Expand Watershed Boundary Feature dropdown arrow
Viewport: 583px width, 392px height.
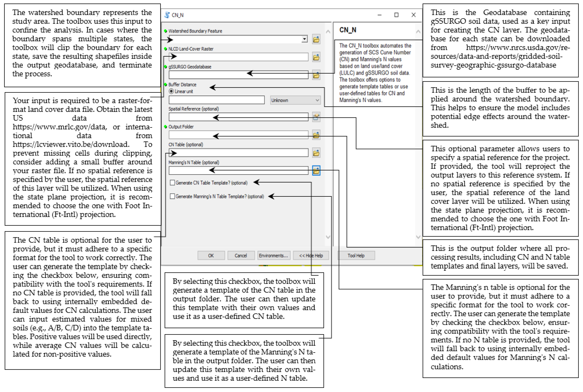304,39
